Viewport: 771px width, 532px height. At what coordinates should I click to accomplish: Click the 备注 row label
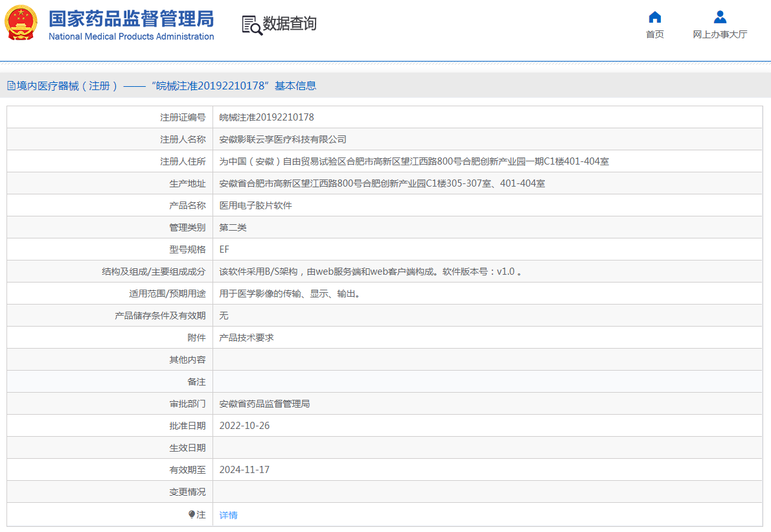point(197,382)
